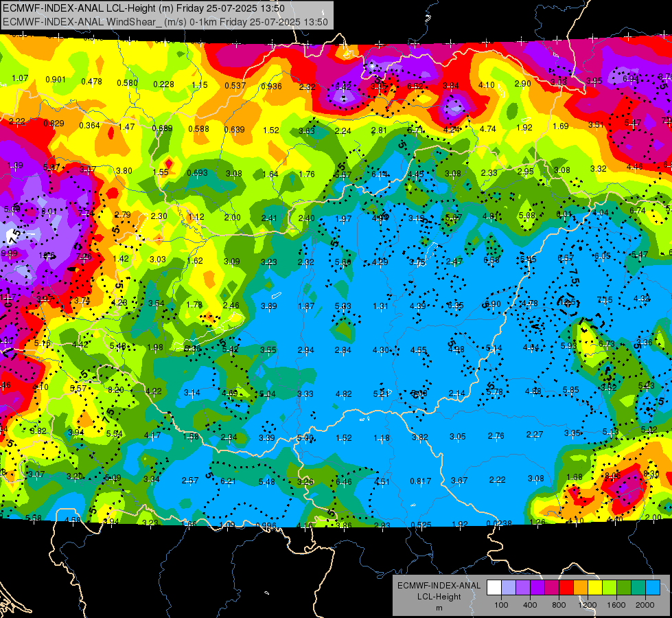Click wind shear value 0.901
Screen dimensions: 672x618
pyautogui.click(x=56, y=80)
